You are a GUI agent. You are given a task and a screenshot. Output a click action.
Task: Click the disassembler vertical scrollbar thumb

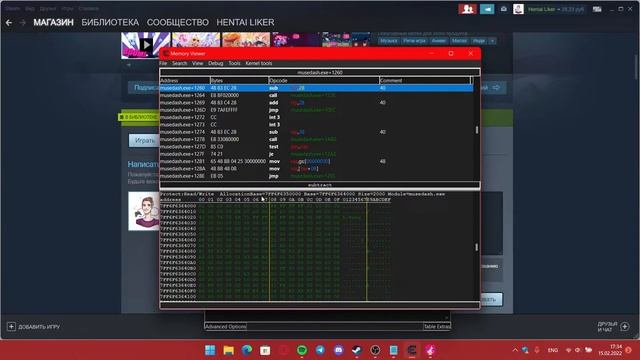click(476, 130)
